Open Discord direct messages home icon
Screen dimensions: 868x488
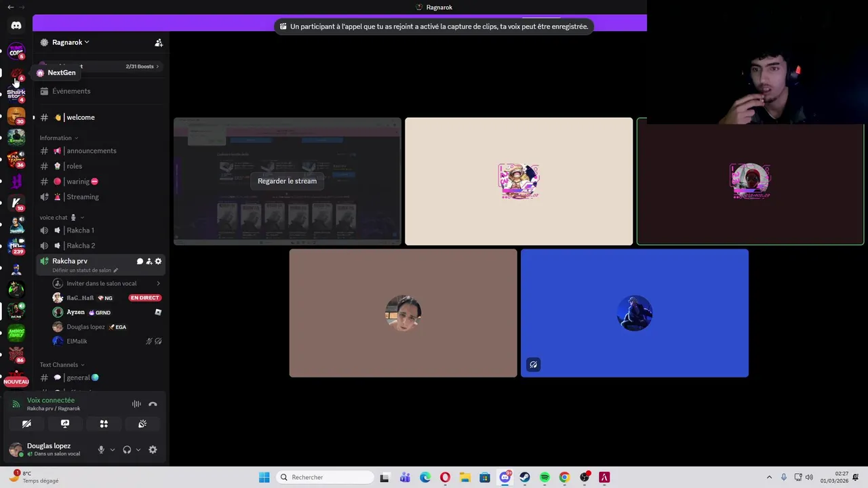tap(16, 26)
